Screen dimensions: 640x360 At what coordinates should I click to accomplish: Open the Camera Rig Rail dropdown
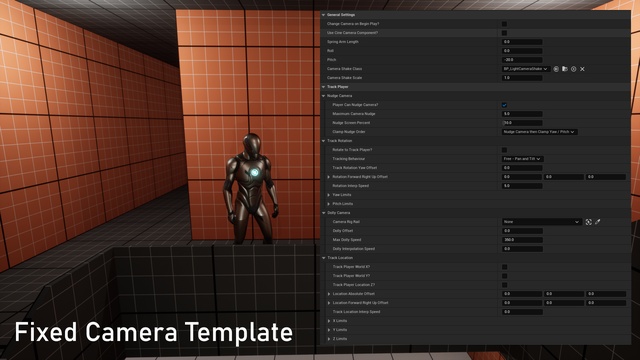(541, 222)
